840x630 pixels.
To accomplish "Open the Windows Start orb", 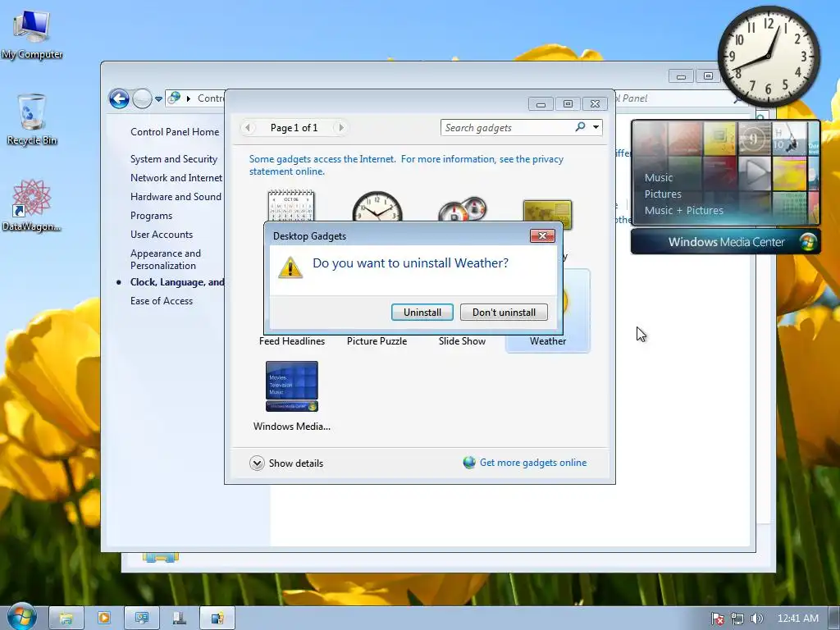I will coord(21,617).
